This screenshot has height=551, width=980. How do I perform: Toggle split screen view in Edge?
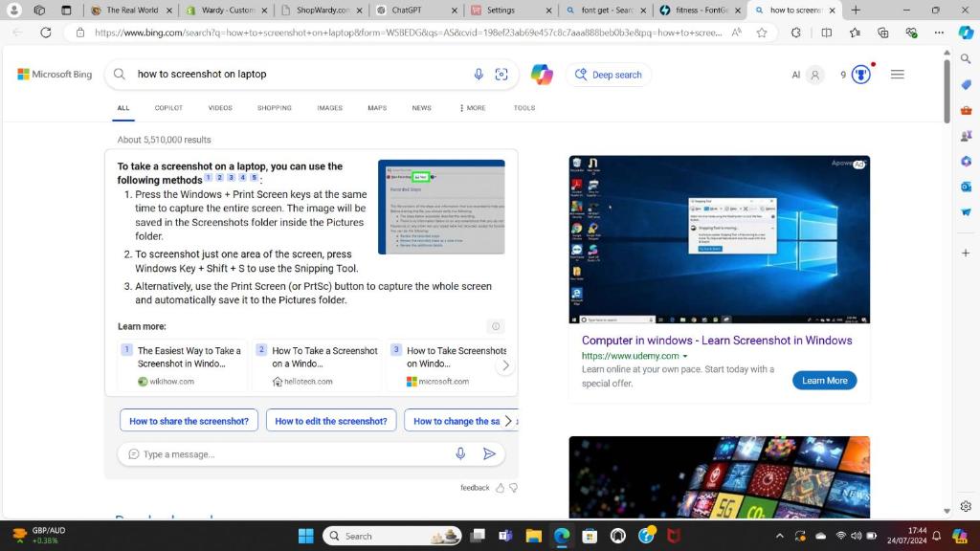pyautogui.click(x=827, y=32)
